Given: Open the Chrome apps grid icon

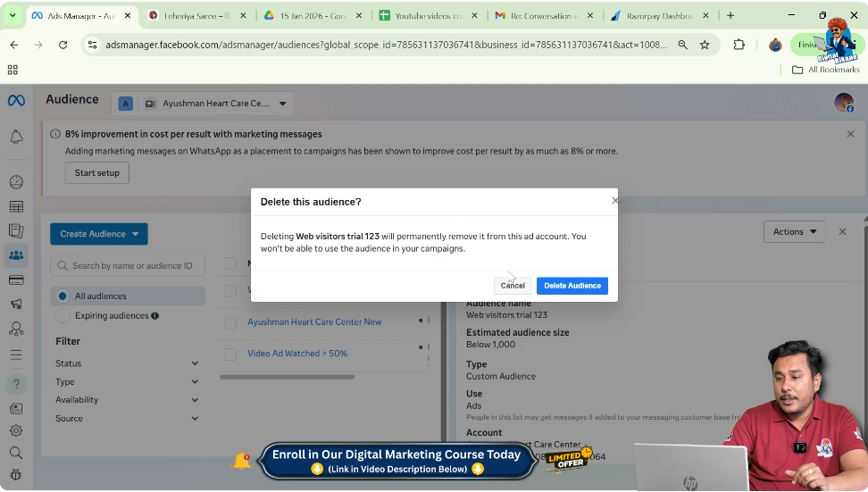Looking at the screenshot, I should click(x=13, y=70).
